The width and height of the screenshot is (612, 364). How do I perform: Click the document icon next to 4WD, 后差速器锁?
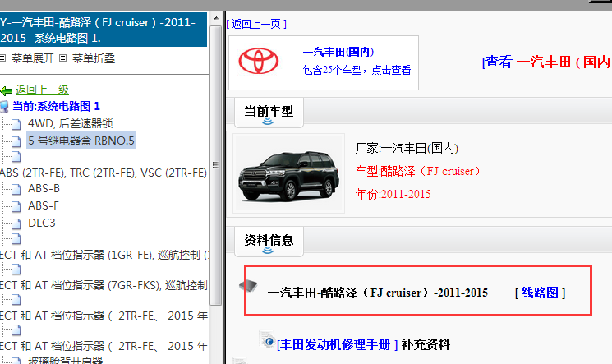pyautogui.click(x=16, y=125)
